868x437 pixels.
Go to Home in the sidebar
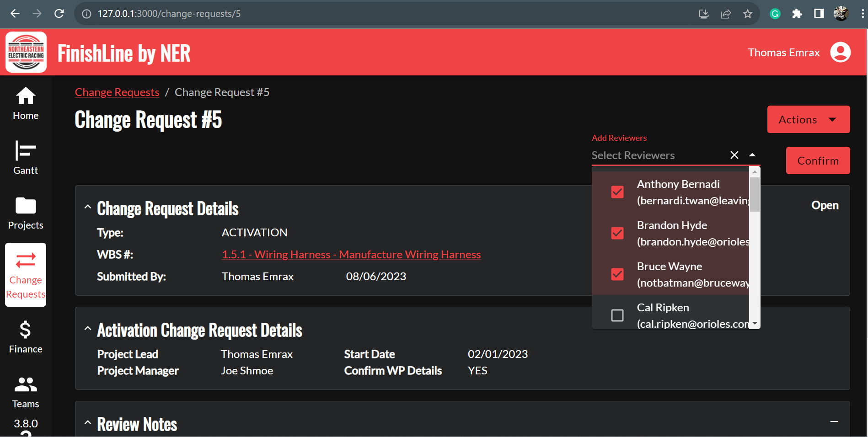click(26, 104)
